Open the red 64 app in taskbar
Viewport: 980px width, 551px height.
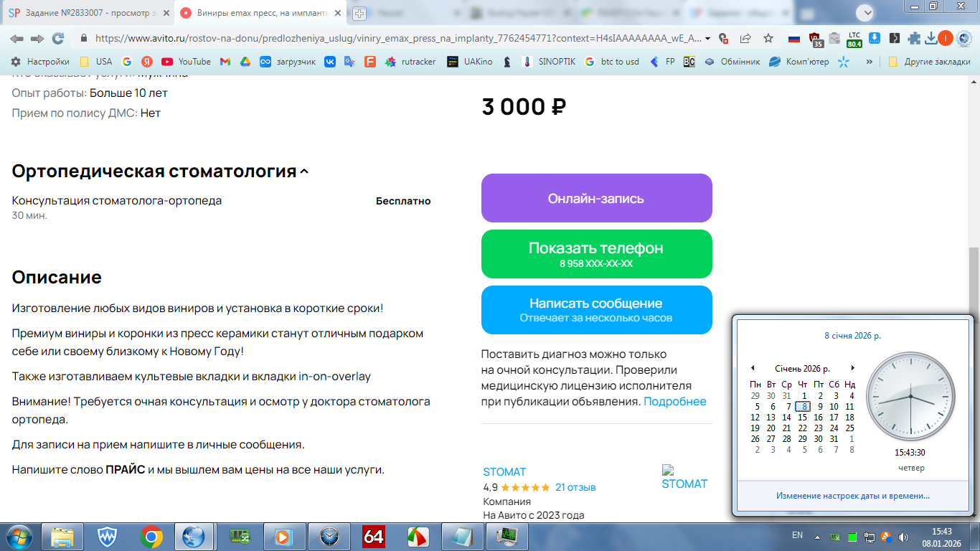click(373, 537)
